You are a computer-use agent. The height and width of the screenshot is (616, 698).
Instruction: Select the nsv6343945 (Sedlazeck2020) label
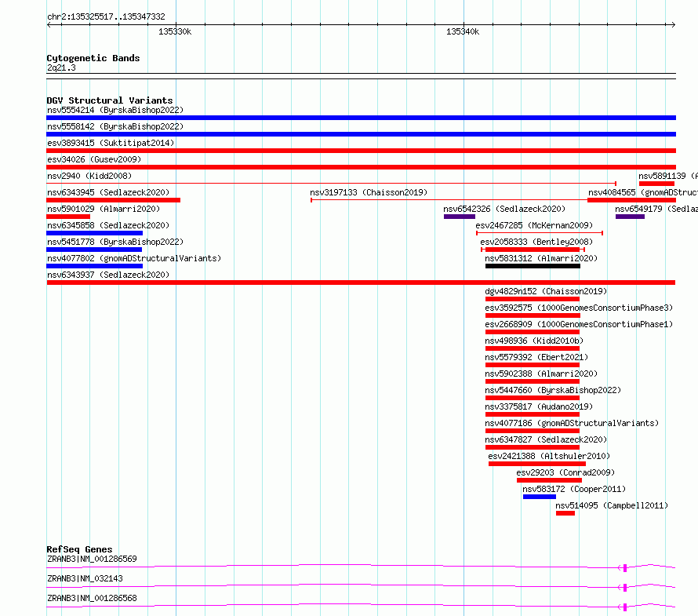[108, 192]
